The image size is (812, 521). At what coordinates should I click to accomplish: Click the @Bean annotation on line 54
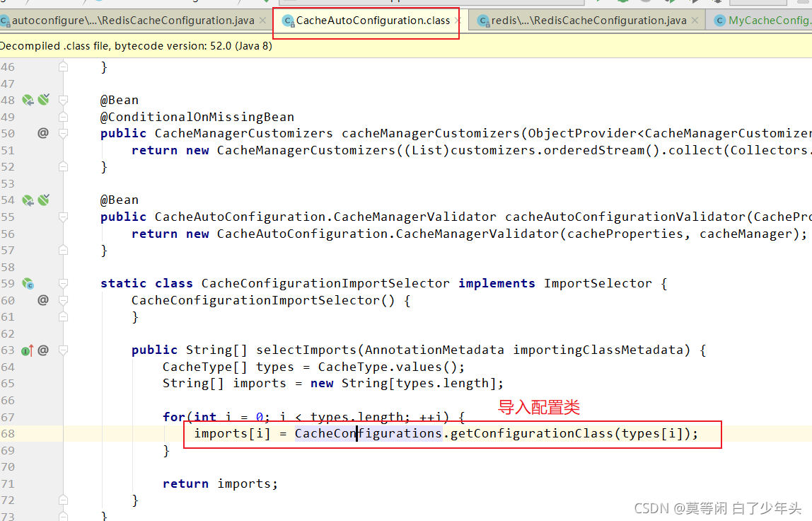pos(120,200)
